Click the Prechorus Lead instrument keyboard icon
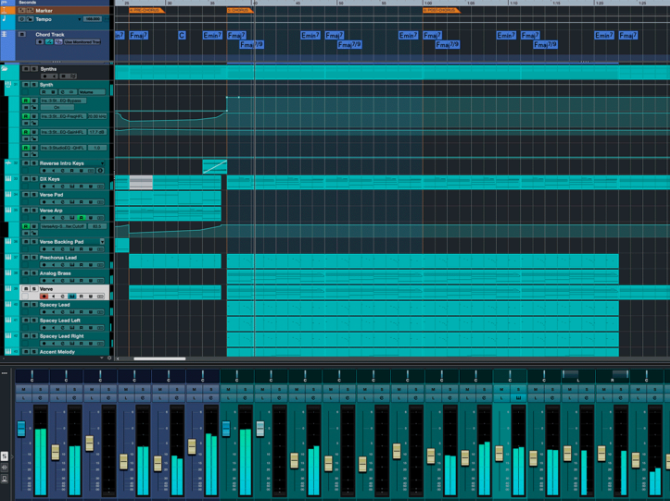 coord(8,258)
